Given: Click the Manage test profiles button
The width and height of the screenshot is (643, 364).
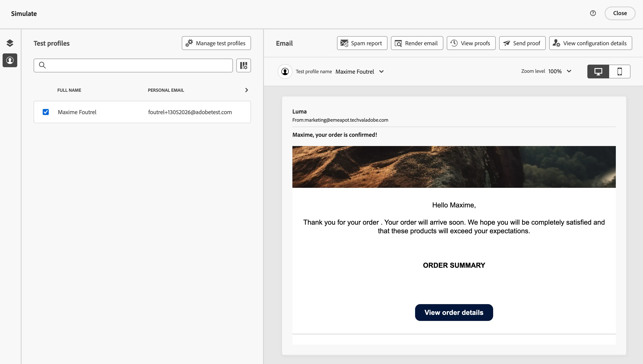Looking at the screenshot, I should coord(216,43).
